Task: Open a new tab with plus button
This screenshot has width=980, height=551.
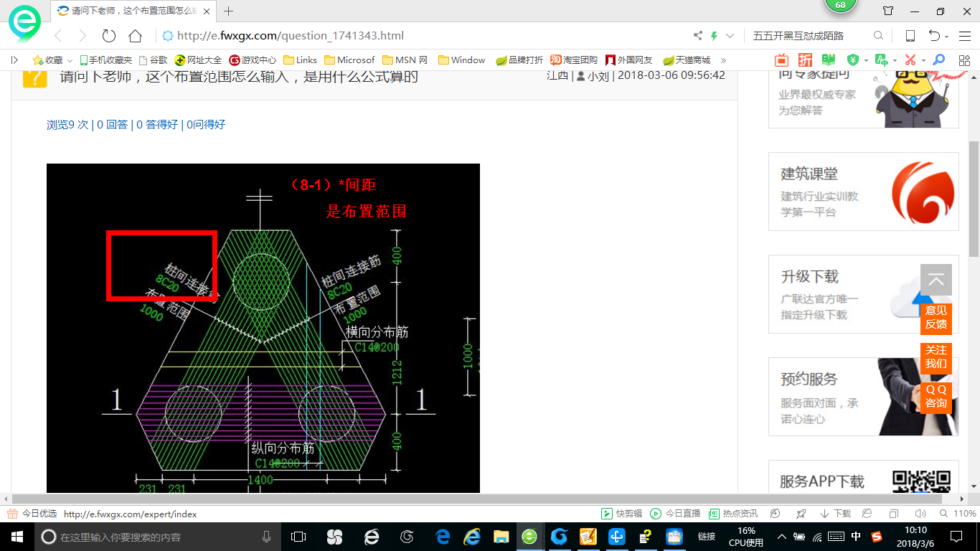Action: (x=229, y=11)
